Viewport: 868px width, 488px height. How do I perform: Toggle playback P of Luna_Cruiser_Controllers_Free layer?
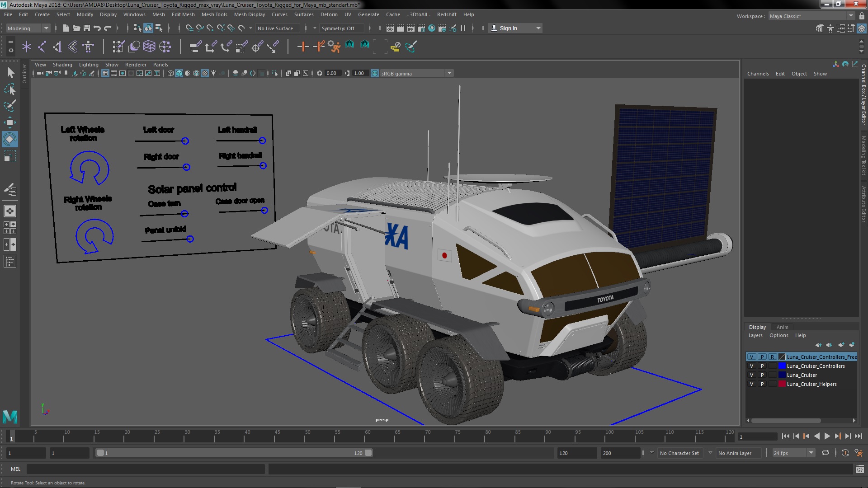click(762, 357)
